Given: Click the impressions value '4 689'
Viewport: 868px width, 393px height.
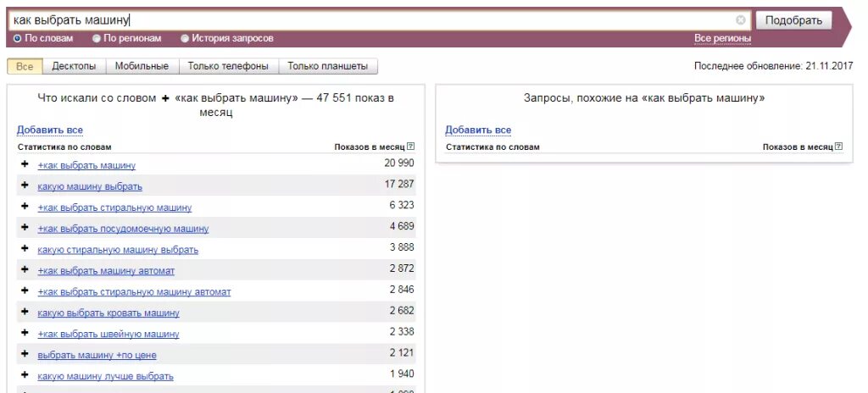Looking at the screenshot, I should pyautogui.click(x=402, y=226).
